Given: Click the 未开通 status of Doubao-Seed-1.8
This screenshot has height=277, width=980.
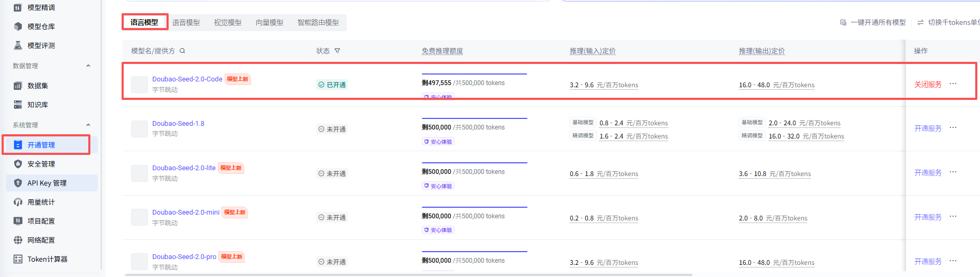Looking at the screenshot, I should (331, 129).
